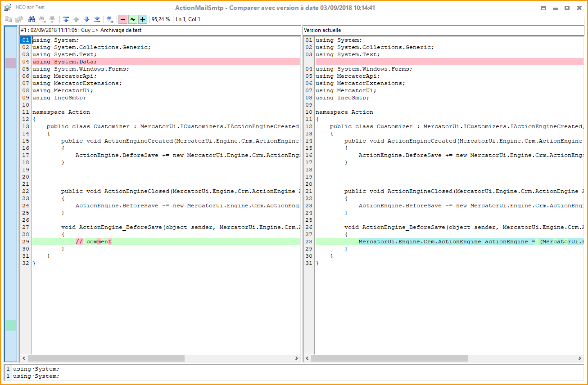Click the green marker in overview bar

coord(10,325)
